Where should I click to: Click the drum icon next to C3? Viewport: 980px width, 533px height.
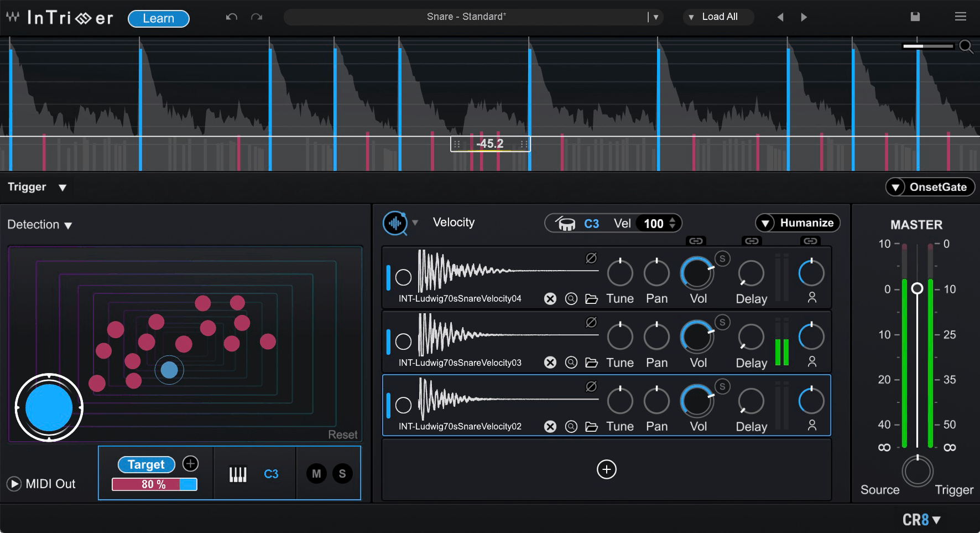pyautogui.click(x=566, y=223)
